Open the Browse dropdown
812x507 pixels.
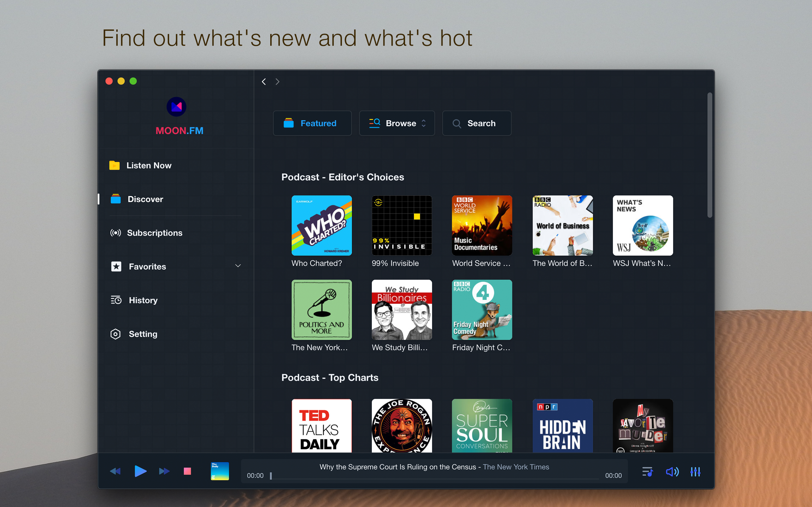point(397,123)
